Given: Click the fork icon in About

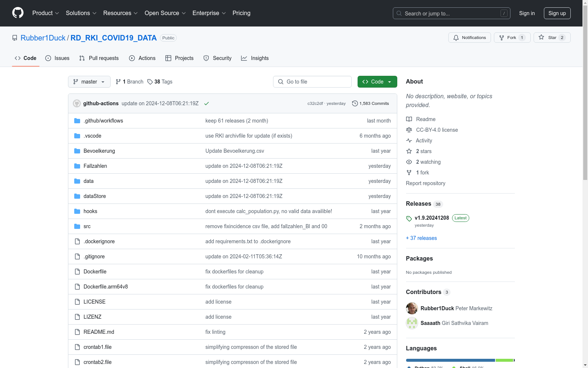Looking at the screenshot, I should pyautogui.click(x=409, y=173).
